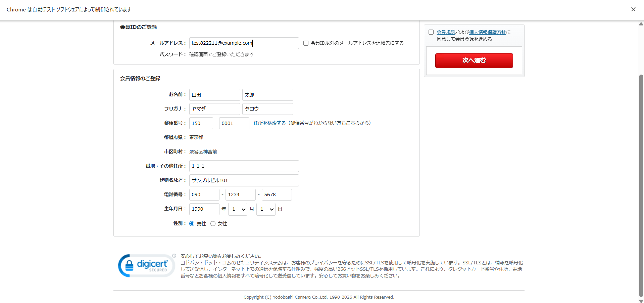
Task: Open the 住所を検索する link
Action: [269, 123]
